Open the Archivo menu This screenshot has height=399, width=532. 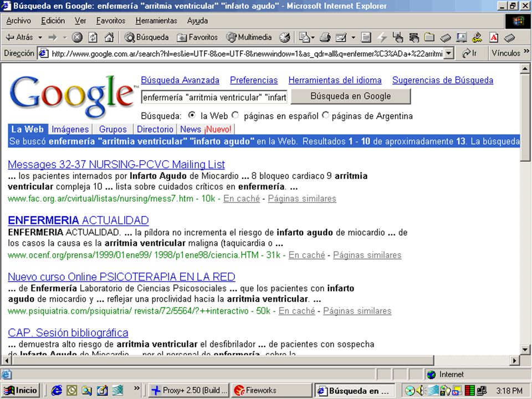click(18, 21)
